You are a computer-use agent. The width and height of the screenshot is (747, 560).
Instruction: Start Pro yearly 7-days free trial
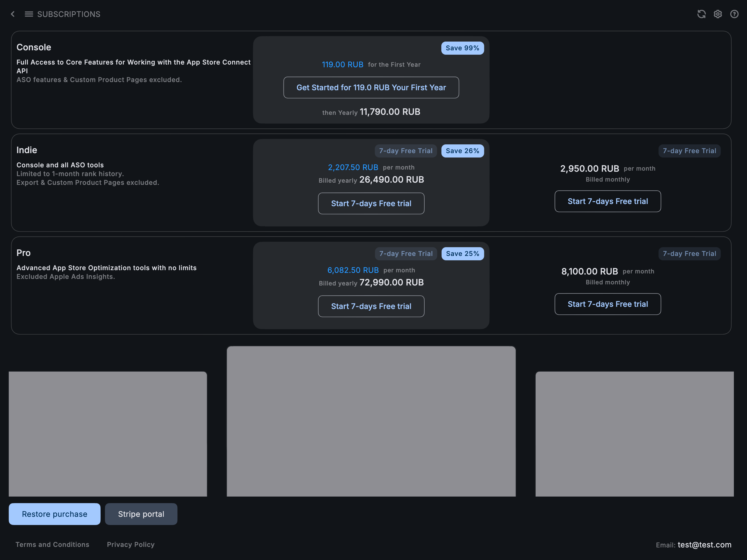pos(371,306)
